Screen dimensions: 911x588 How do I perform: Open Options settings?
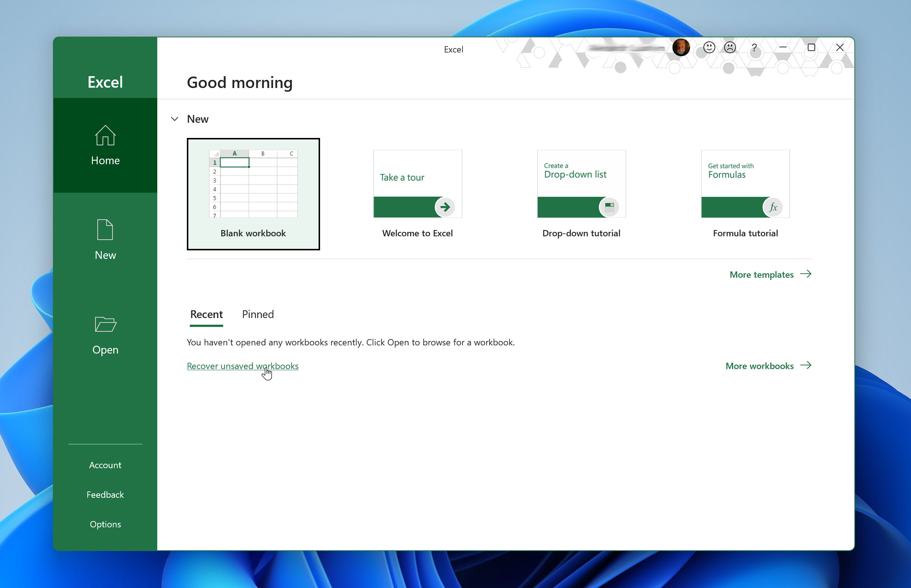tap(105, 524)
